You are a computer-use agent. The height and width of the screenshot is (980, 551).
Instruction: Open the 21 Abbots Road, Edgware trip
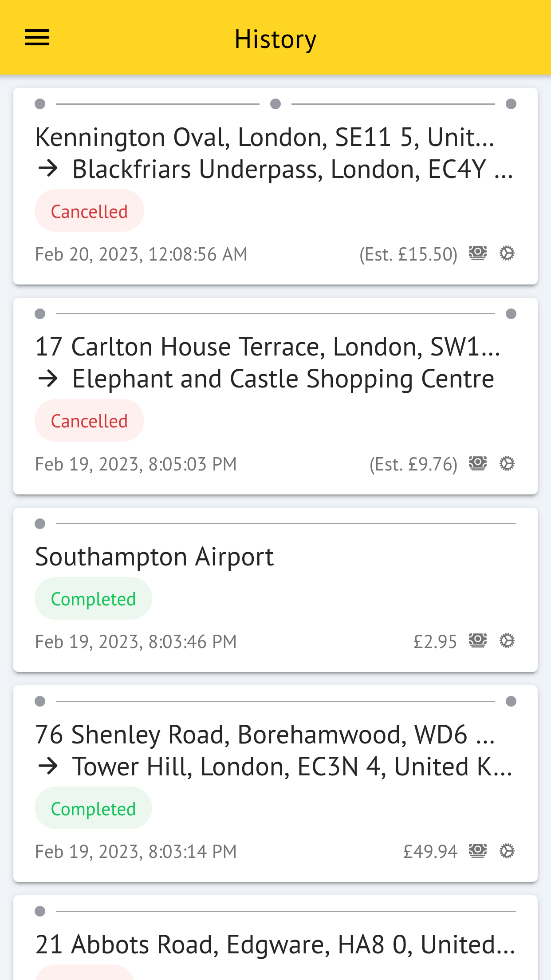pyautogui.click(x=275, y=944)
